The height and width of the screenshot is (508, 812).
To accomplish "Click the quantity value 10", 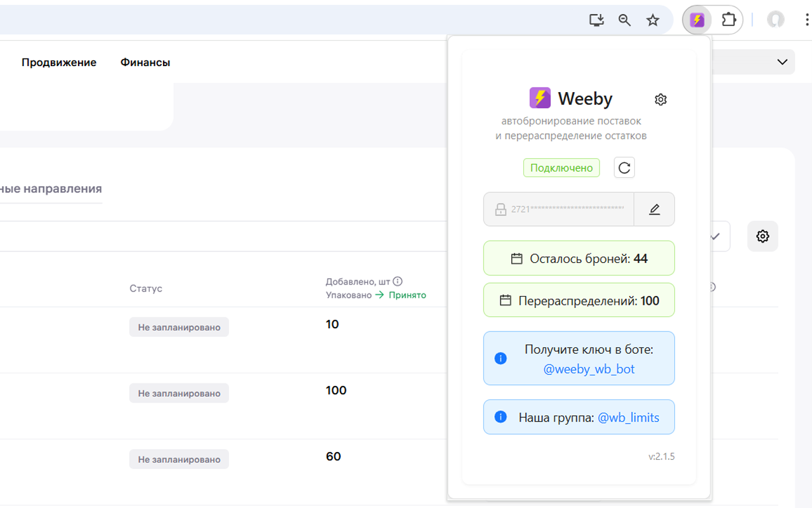I will pyautogui.click(x=332, y=324).
